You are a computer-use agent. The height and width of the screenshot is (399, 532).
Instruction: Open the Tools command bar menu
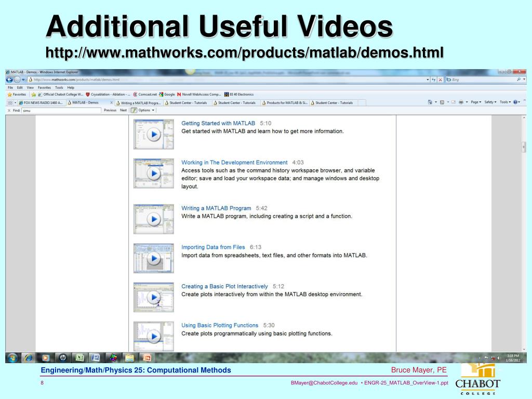point(505,102)
